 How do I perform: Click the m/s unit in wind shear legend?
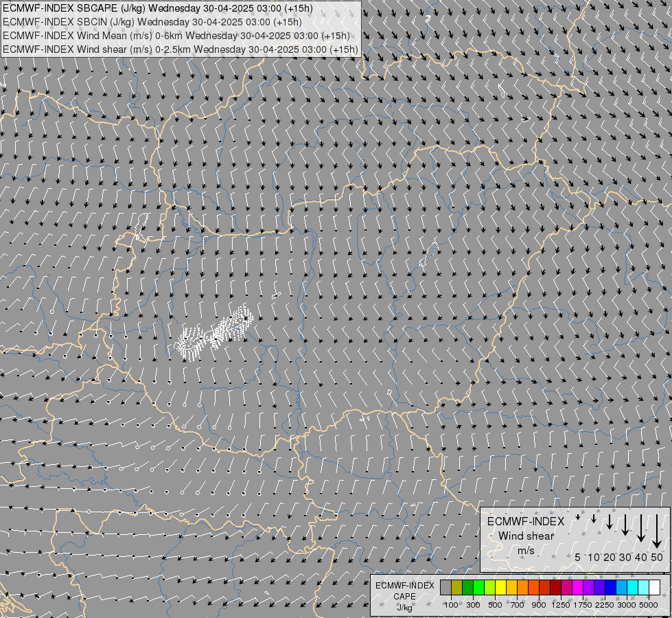pos(526,551)
